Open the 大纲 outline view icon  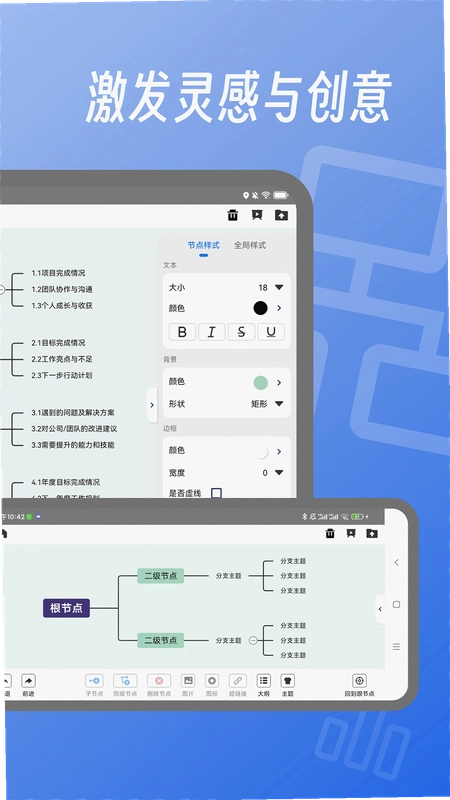[263, 681]
